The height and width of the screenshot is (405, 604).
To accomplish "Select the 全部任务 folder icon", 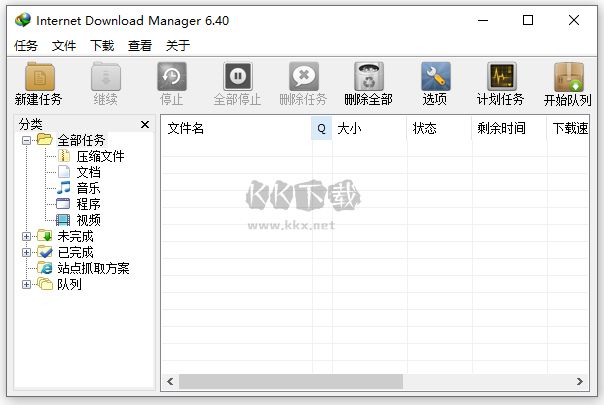I will pyautogui.click(x=44, y=139).
